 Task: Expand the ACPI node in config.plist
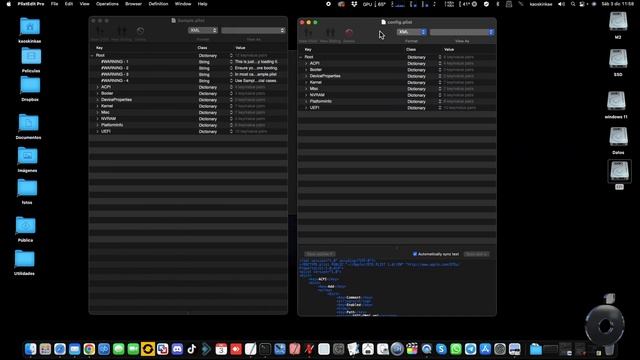pos(306,64)
